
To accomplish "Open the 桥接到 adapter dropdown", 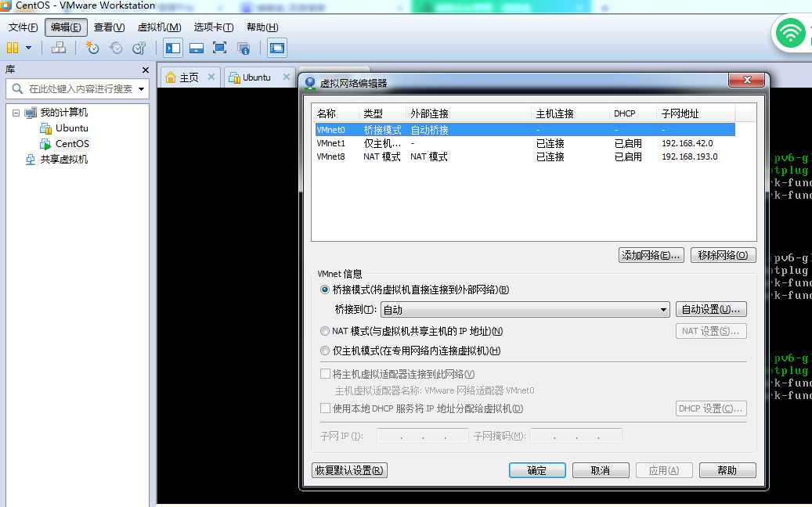I will coord(525,310).
